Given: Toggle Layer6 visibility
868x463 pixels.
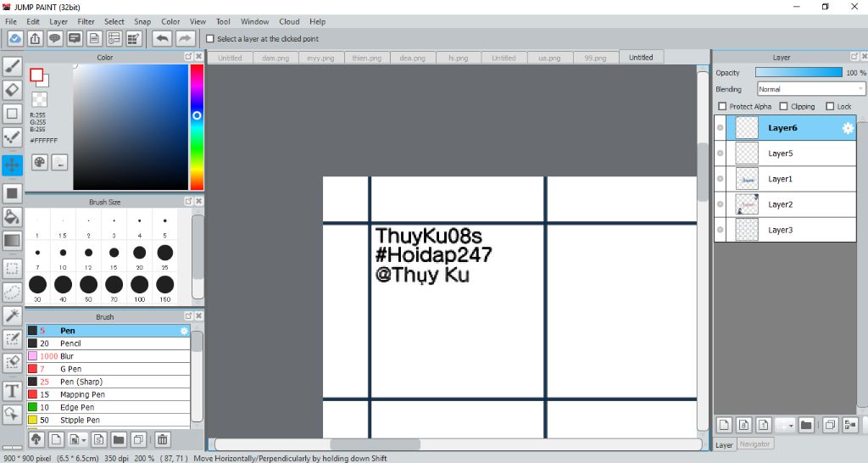Looking at the screenshot, I should point(721,128).
